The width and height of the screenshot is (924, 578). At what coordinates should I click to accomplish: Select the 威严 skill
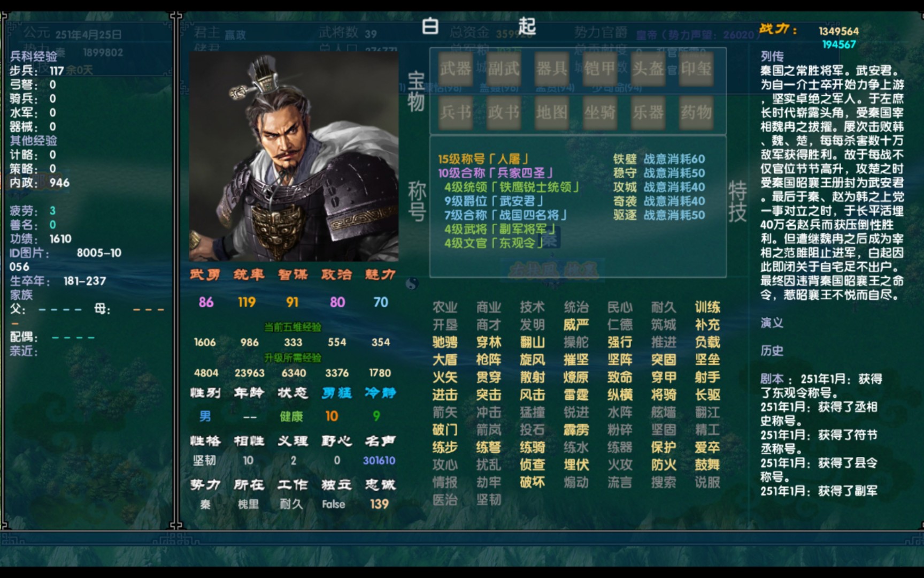click(576, 325)
